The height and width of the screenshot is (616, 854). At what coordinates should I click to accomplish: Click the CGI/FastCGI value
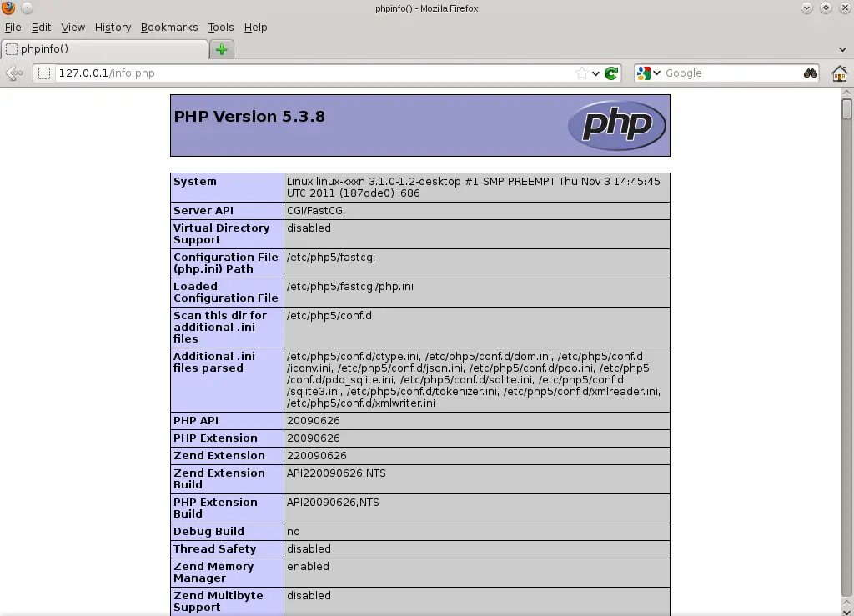(x=316, y=211)
